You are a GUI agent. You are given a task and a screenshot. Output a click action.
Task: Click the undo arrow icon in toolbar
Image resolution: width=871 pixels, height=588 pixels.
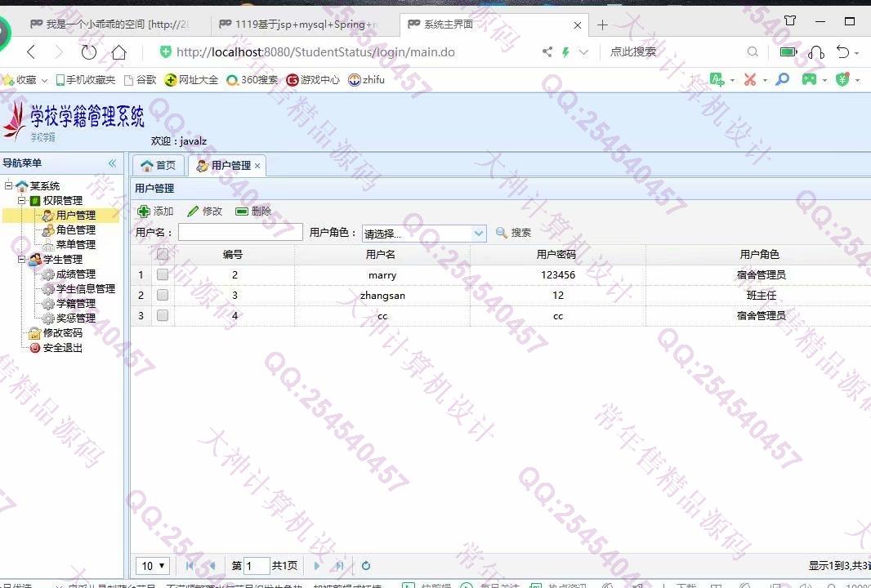pyautogui.click(x=842, y=51)
